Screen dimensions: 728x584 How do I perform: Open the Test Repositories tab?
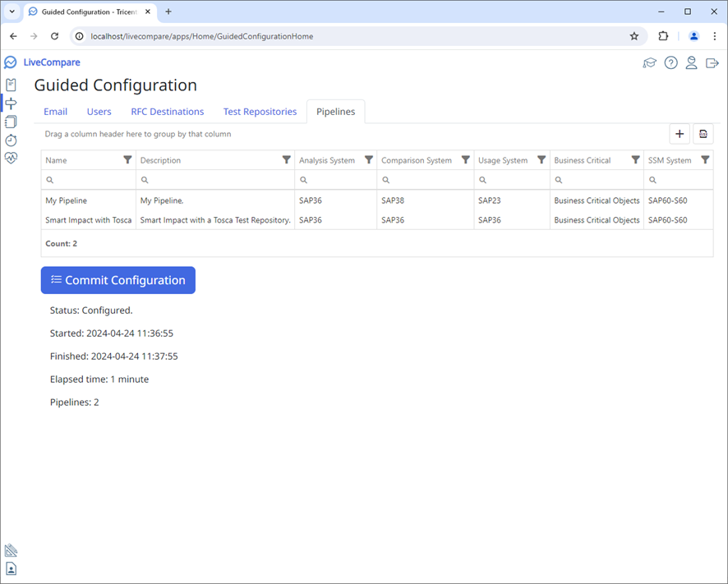[260, 111]
